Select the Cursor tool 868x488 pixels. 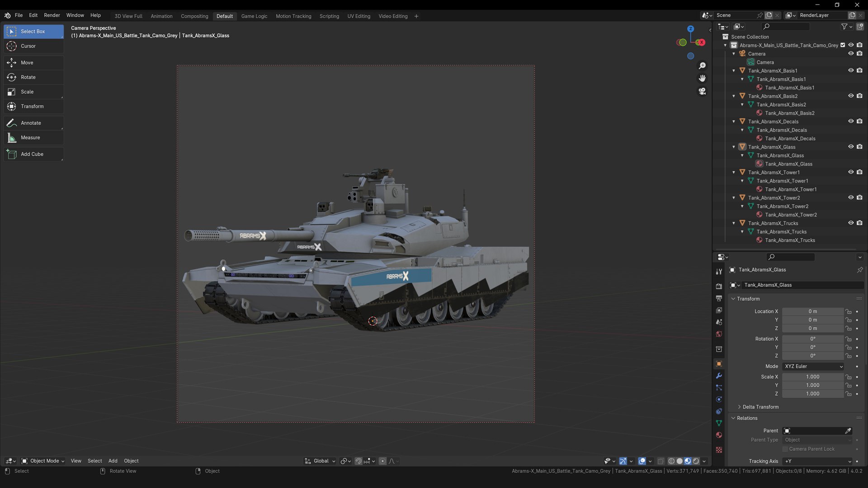point(33,46)
